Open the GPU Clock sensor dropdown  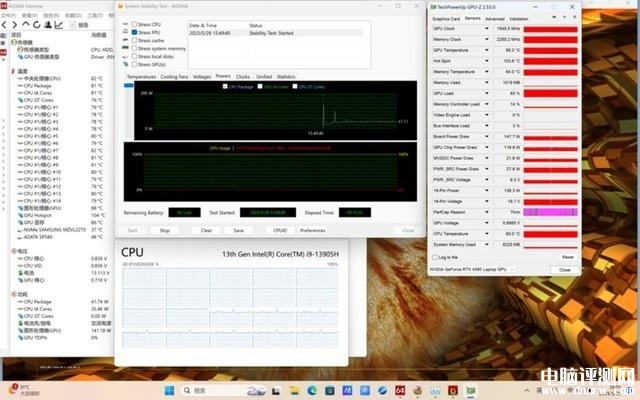(x=487, y=29)
